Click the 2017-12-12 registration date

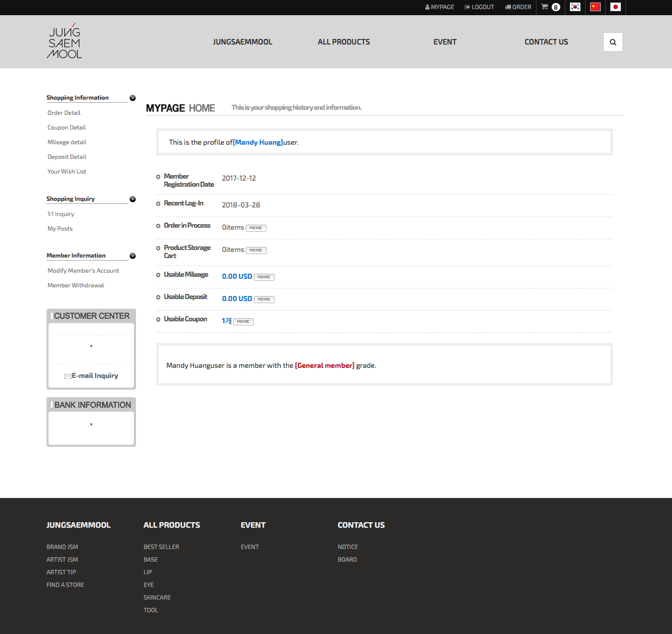coord(239,178)
